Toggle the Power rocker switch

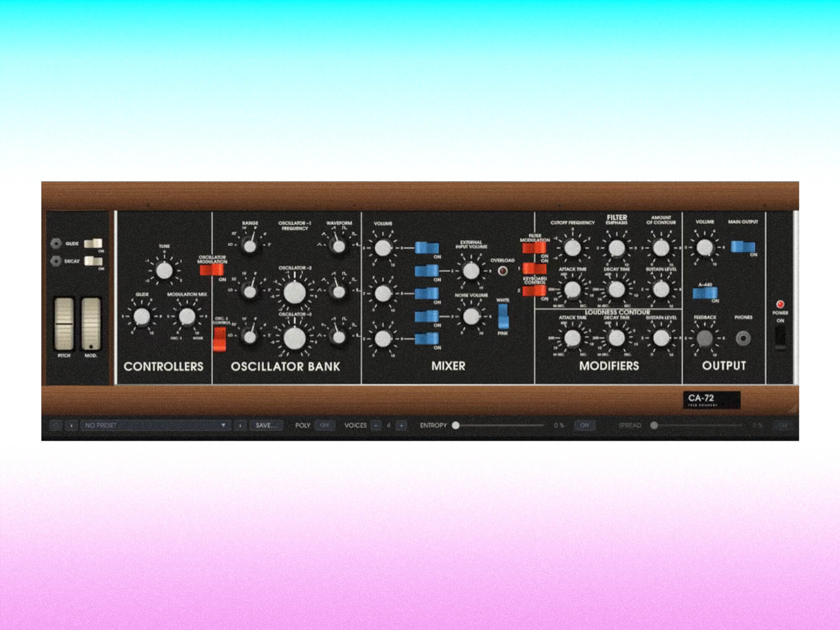click(x=780, y=337)
